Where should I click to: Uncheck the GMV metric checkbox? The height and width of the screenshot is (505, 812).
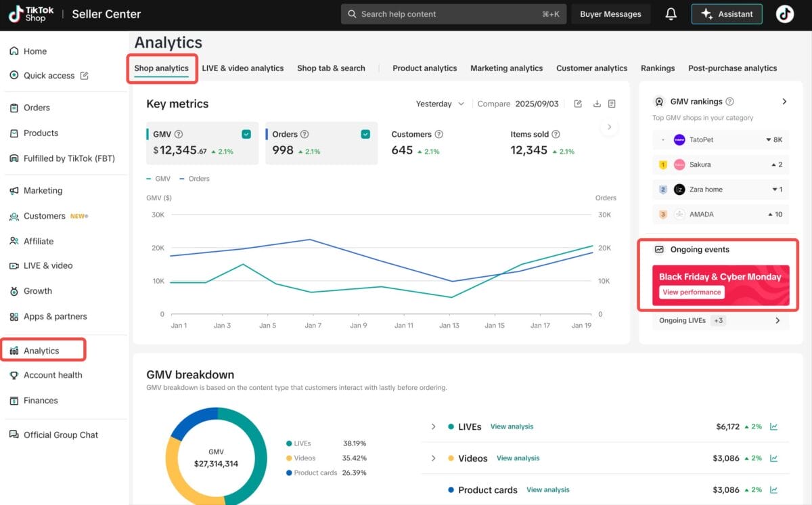pyautogui.click(x=246, y=135)
